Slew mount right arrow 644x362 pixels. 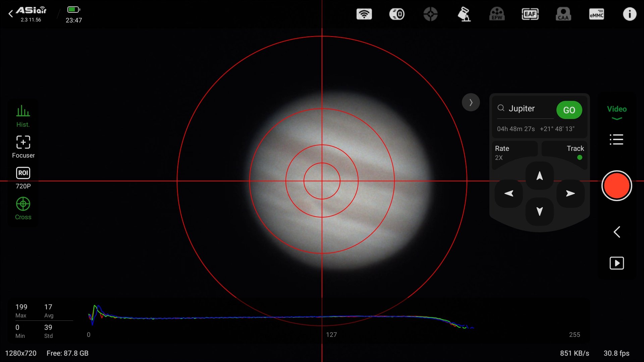(x=571, y=193)
